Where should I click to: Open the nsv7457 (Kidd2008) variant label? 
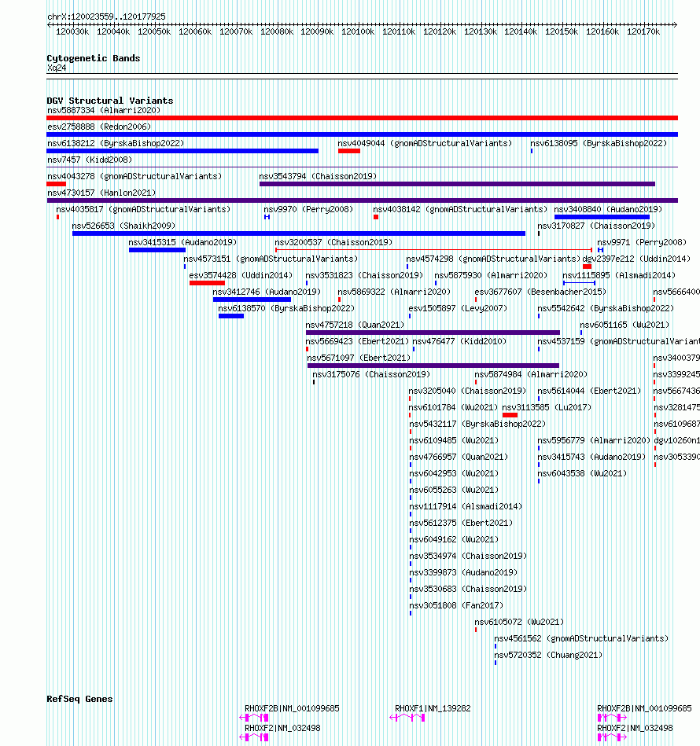(x=90, y=160)
